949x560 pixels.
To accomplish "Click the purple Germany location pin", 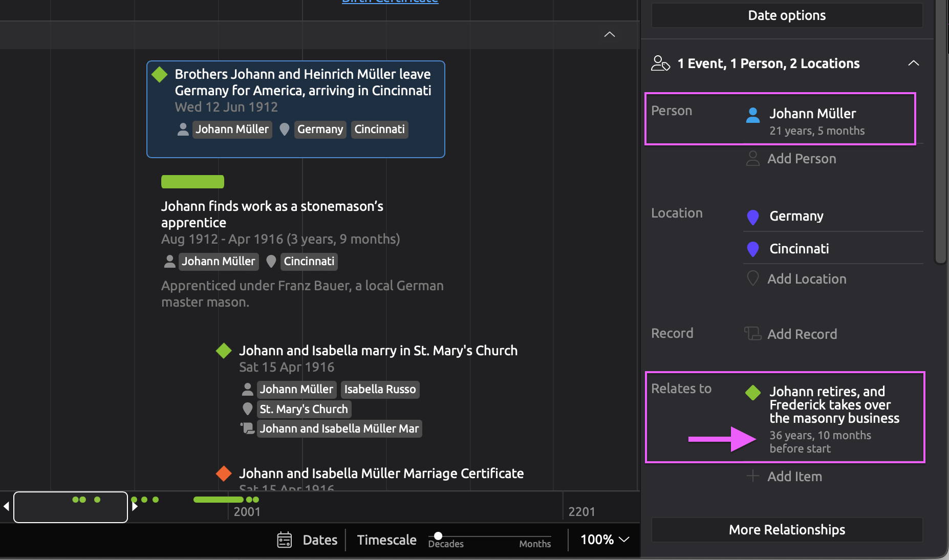I will coord(752,217).
